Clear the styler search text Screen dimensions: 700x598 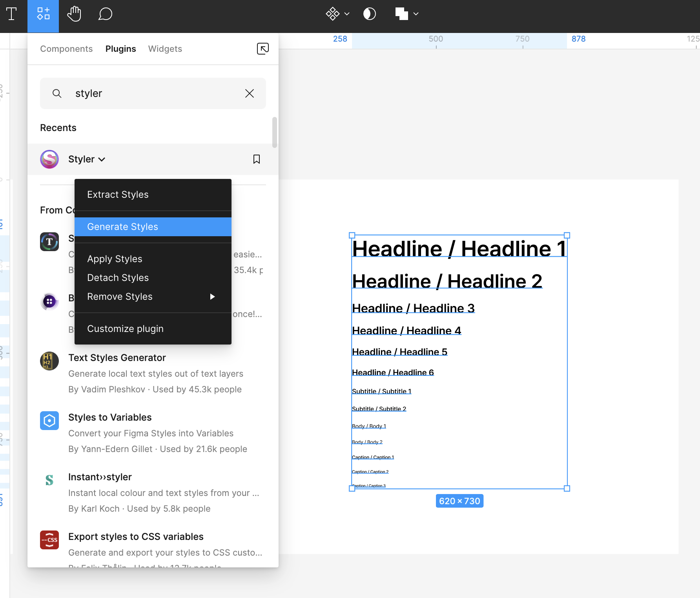pyautogui.click(x=250, y=93)
